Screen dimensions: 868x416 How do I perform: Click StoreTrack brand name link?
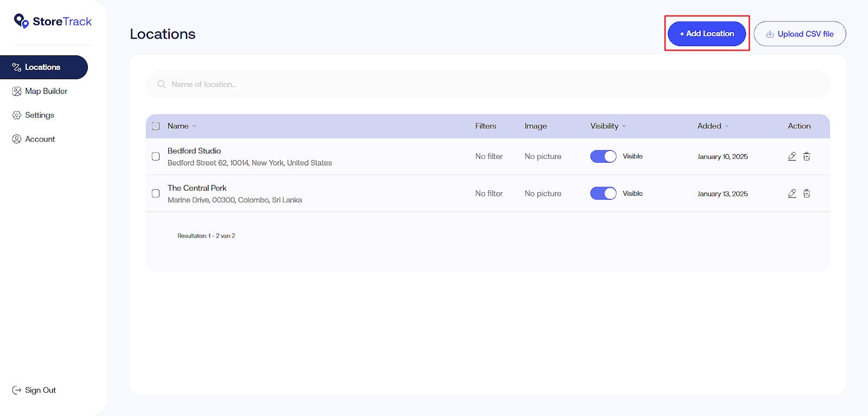pyautogui.click(x=62, y=22)
